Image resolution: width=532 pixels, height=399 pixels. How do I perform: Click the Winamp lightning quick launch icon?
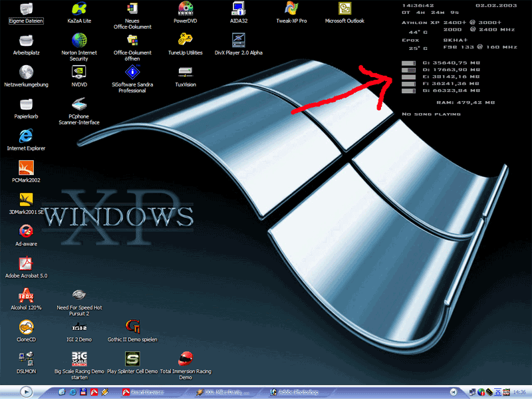point(105,392)
